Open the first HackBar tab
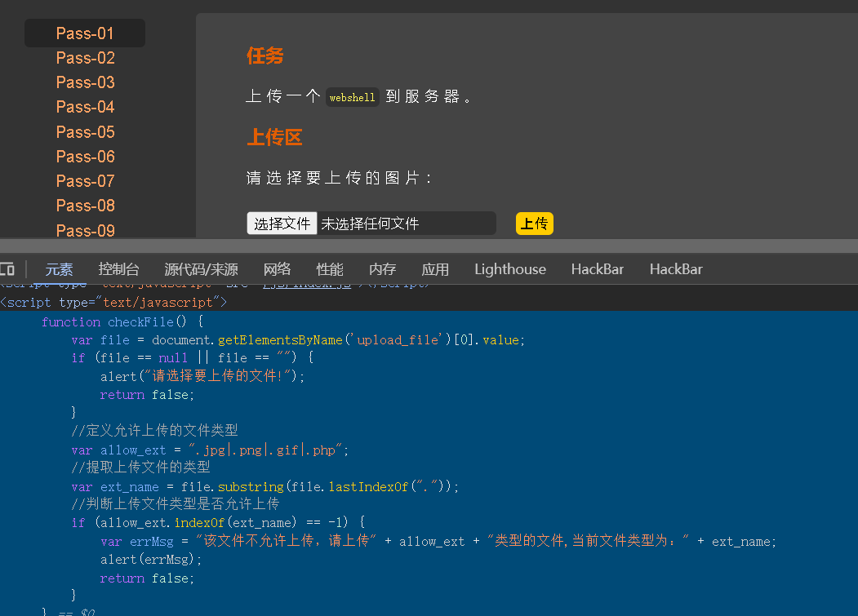Viewport: 858px width, 616px height. tap(597, 269)
